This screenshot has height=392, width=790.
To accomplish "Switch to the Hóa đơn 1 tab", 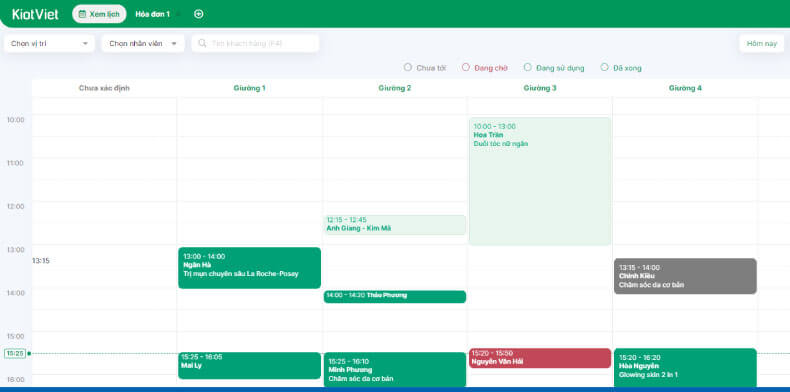I will pyautogui.click(x=152, y=14).
